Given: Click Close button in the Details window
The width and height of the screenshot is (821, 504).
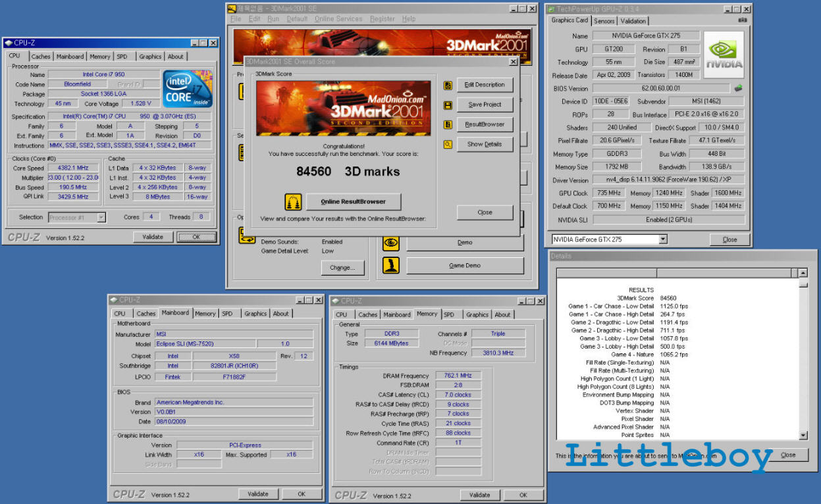Looking at the screenshot, I should coord(788,455).
